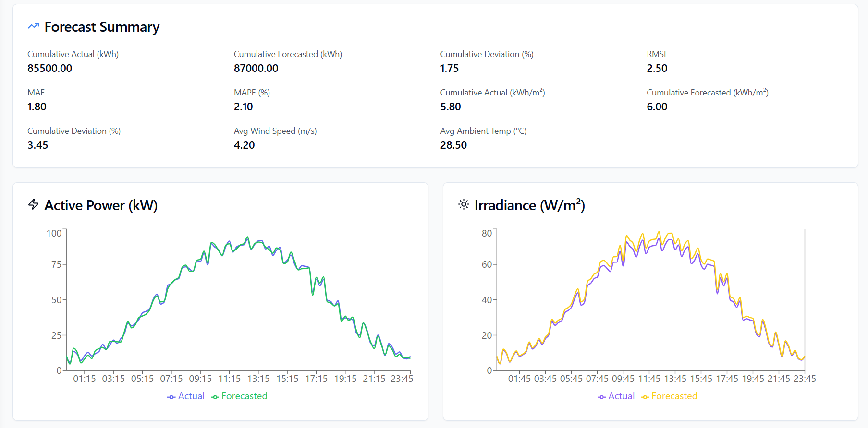Click the sun icon beside Irradiance
The height and width of the screenshot is (428, 868).
464,204
